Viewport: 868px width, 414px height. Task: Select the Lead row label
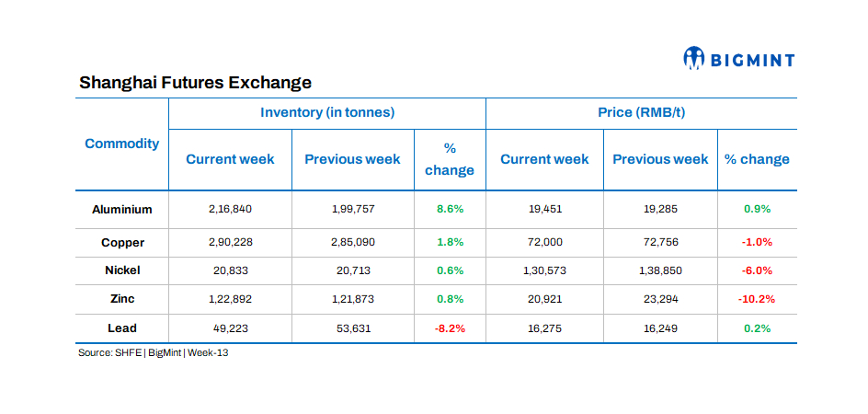coord(122,328)
